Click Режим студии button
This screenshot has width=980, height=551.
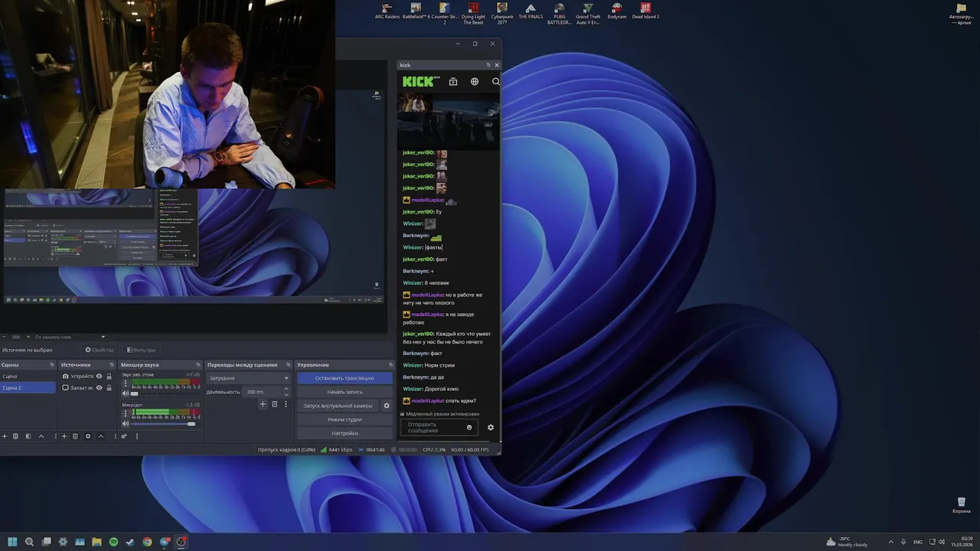pyautogui.click(x=345, y=419)
